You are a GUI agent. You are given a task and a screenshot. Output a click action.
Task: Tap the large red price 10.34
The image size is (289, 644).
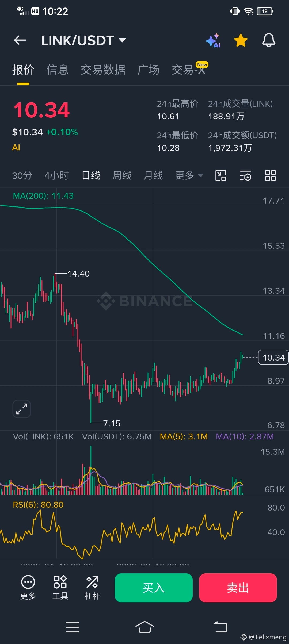coord(42,110)
